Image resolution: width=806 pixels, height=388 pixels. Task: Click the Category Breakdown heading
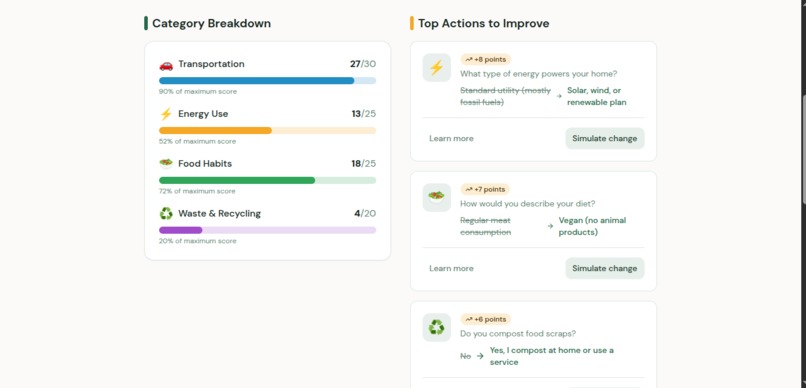click(x=211, y=24)
